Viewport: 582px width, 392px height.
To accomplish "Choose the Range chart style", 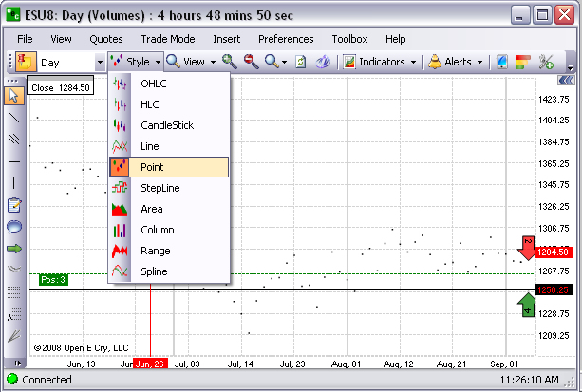I will (x=169, y=251).
